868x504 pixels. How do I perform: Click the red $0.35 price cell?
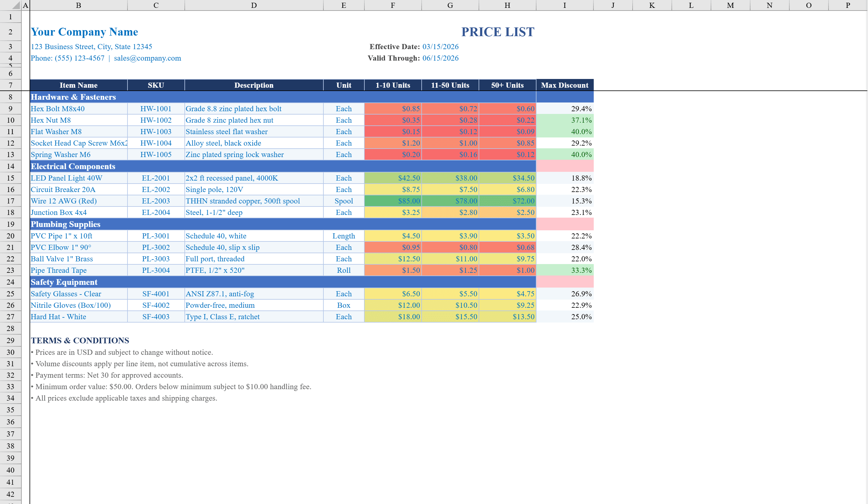pyautogui.click(x=392, y=120)
